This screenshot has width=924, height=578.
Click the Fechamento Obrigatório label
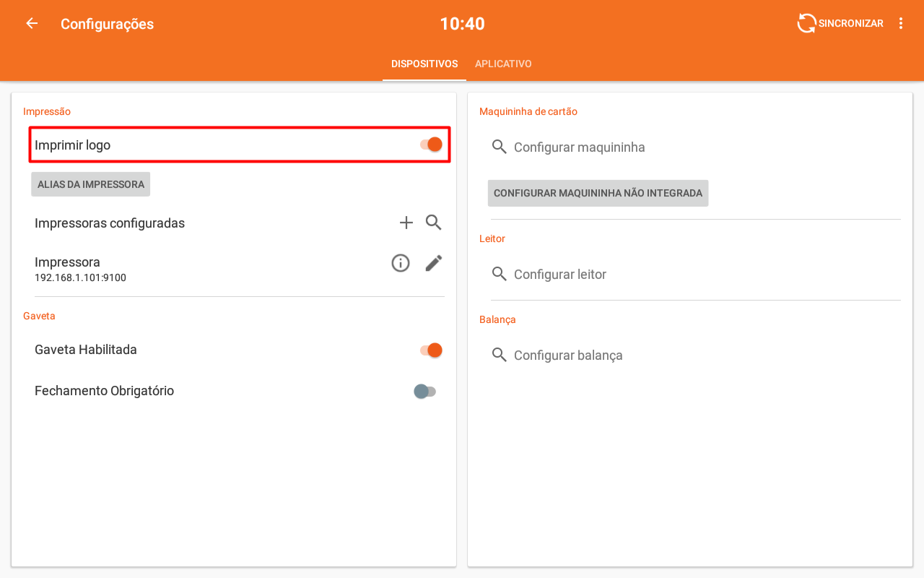click(104, 391)
